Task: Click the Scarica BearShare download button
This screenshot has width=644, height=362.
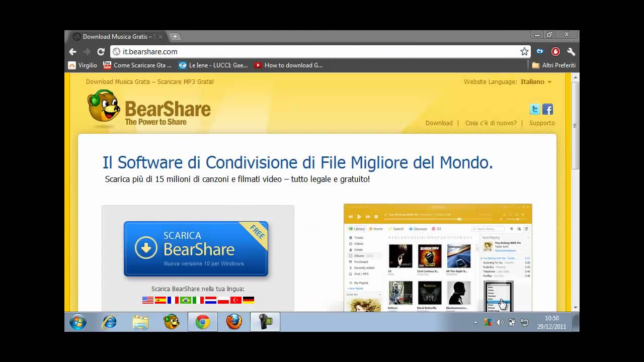Action: (x=196, y=249)
